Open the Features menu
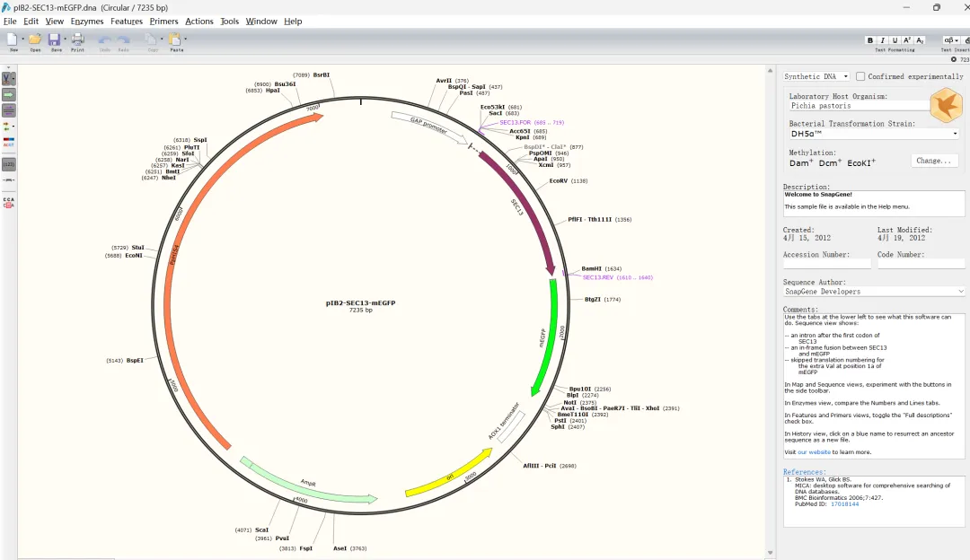 tap(127, 21)
